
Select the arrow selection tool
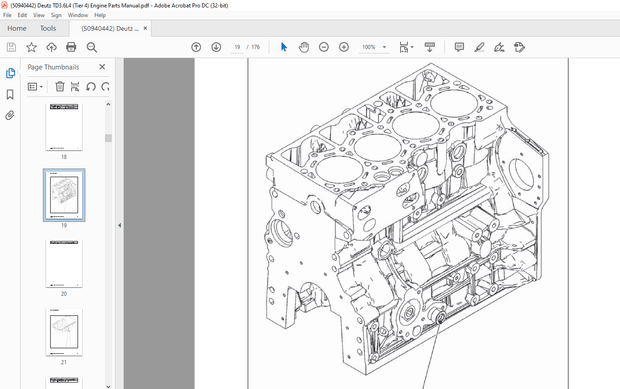284,47
